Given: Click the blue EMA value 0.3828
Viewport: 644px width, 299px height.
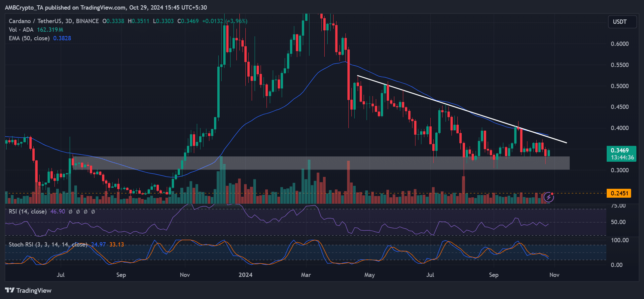Looking at the screenshot, I should click(62, 38).
